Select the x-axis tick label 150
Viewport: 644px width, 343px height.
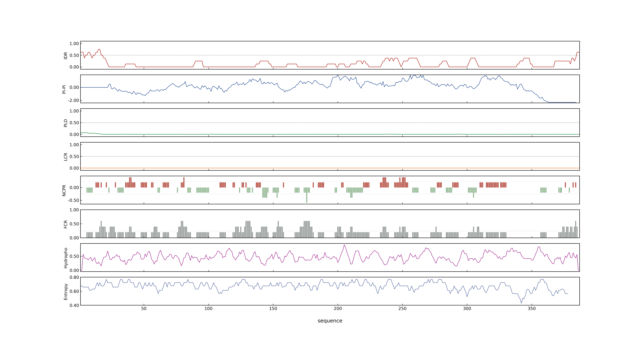(x=273, y=309)
